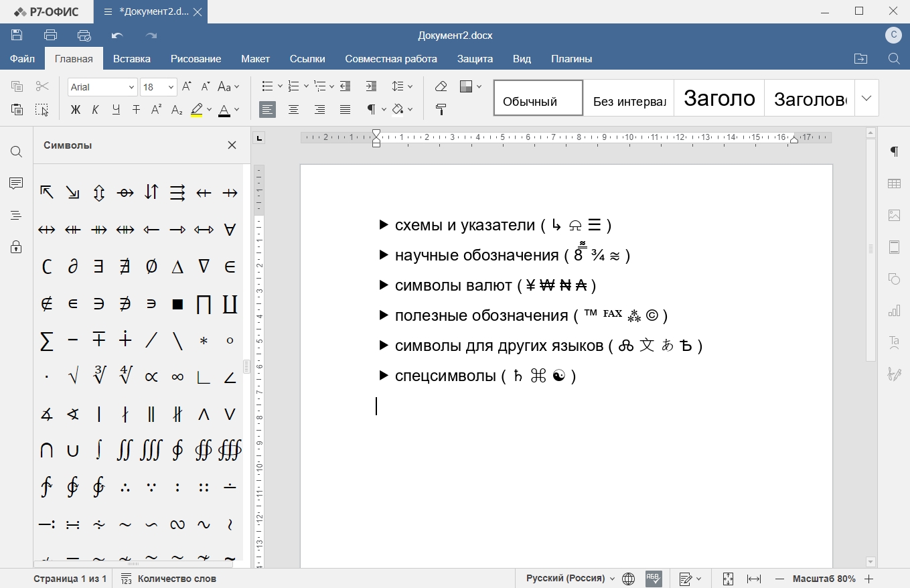Click the Copy style paintbrush icon
The image size is (910, 588).
tap(441, 109)
